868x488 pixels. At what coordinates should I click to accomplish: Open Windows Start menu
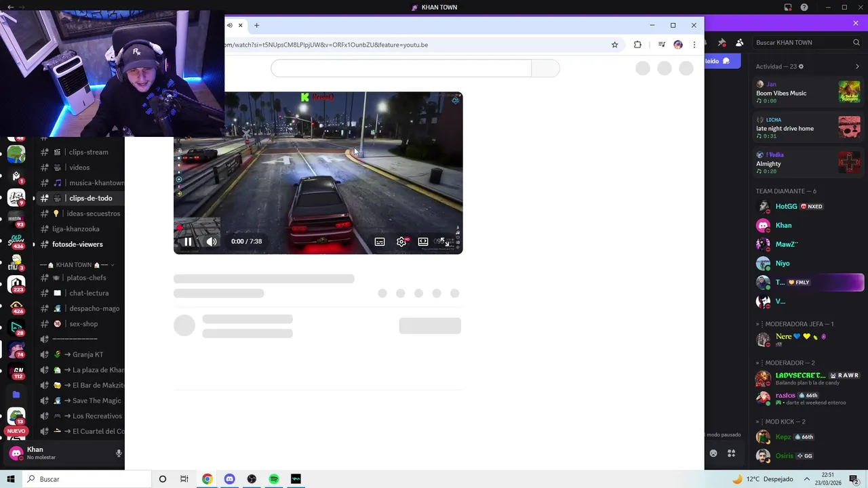11,479
